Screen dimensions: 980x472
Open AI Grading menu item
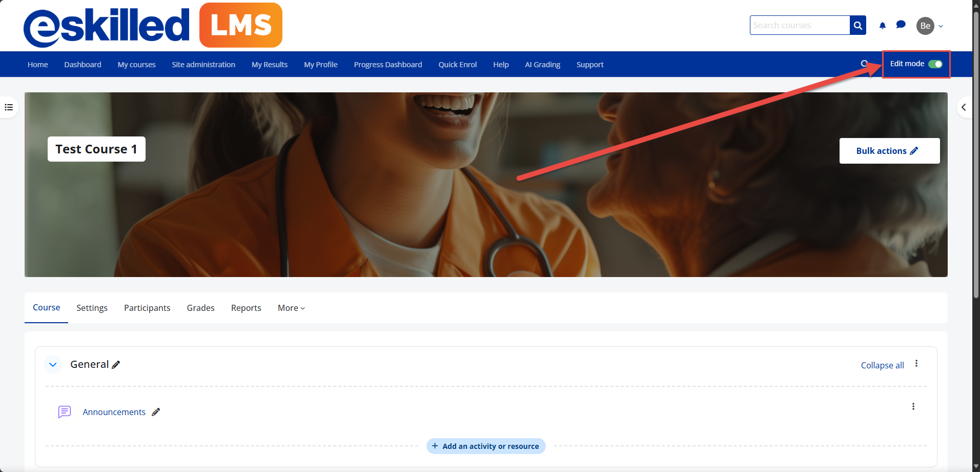[542, 65]
